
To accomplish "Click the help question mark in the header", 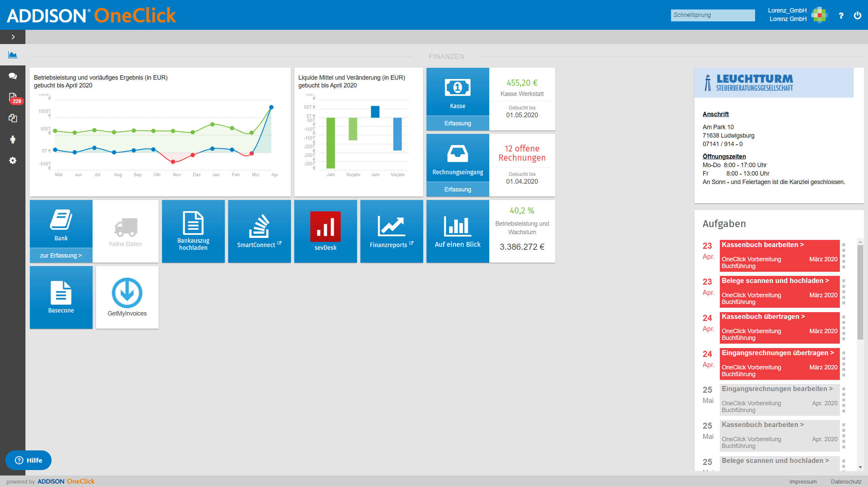I will [x=841, y=16].
